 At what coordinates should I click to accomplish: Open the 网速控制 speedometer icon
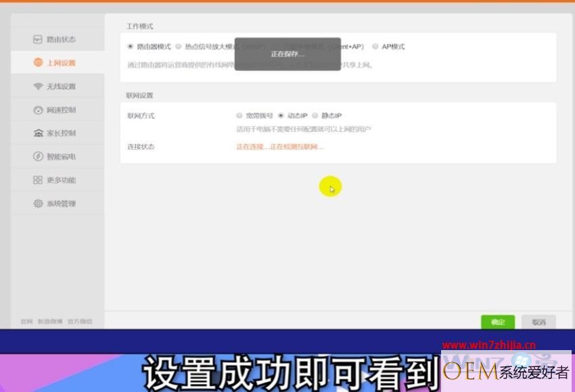tap(38, 110)
